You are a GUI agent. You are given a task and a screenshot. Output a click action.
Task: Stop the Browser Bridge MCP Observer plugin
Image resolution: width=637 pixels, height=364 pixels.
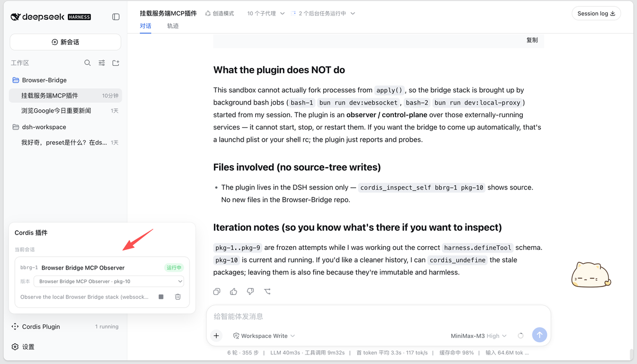pos(161,297)
